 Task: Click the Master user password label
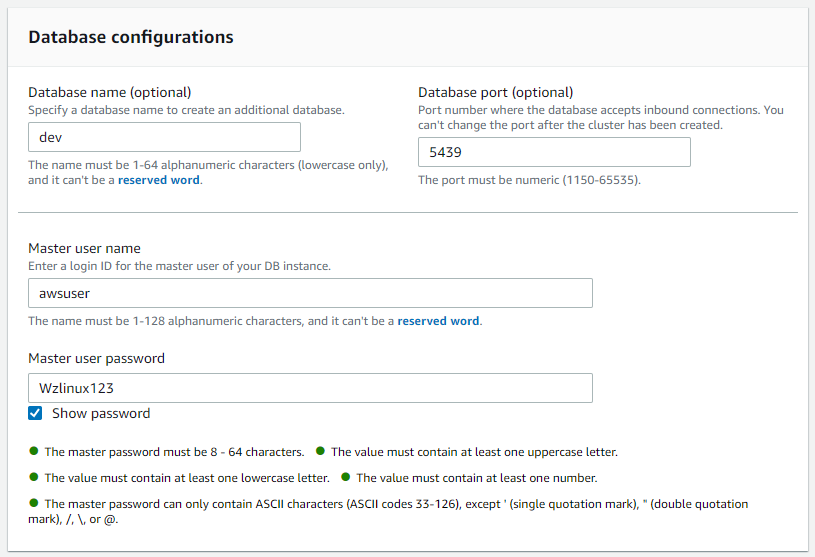click(96, 359)
